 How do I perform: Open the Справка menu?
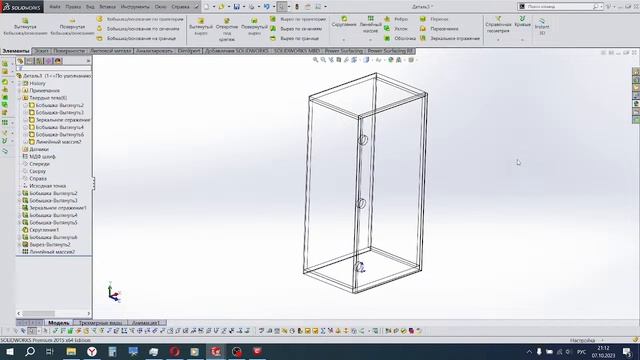click(x=180, y=7)
